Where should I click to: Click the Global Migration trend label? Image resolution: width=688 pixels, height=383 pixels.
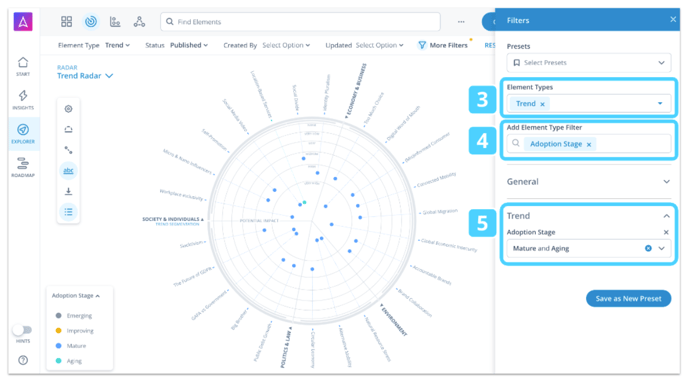point(440,211)
